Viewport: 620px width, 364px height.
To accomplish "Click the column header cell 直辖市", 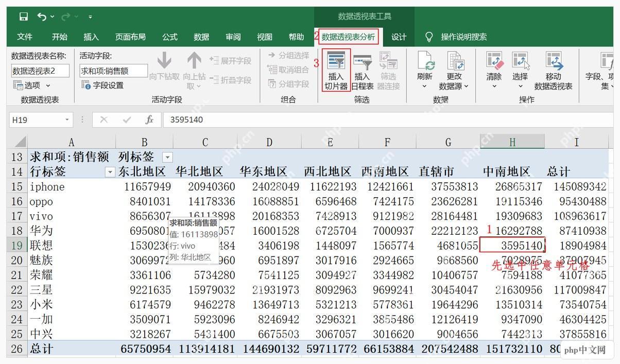I will 448,171.
